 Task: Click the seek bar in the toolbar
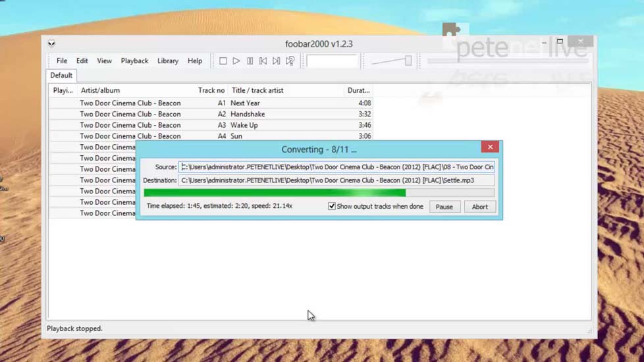(x=508, y=61)
